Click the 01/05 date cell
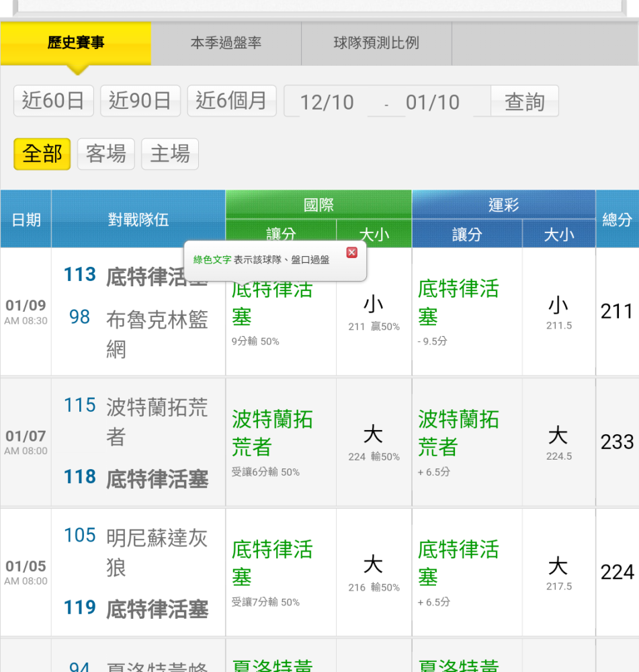639x672 pixels. coord(26,573)
